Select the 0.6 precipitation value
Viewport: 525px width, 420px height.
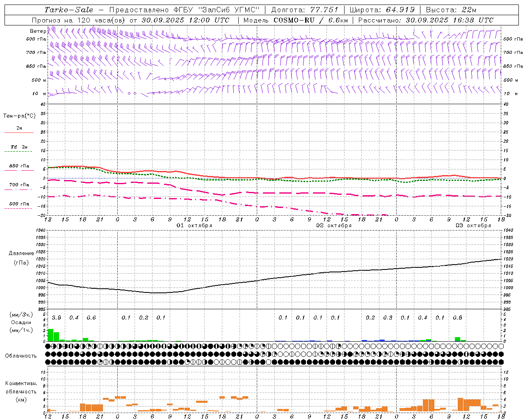click(91, 318)
